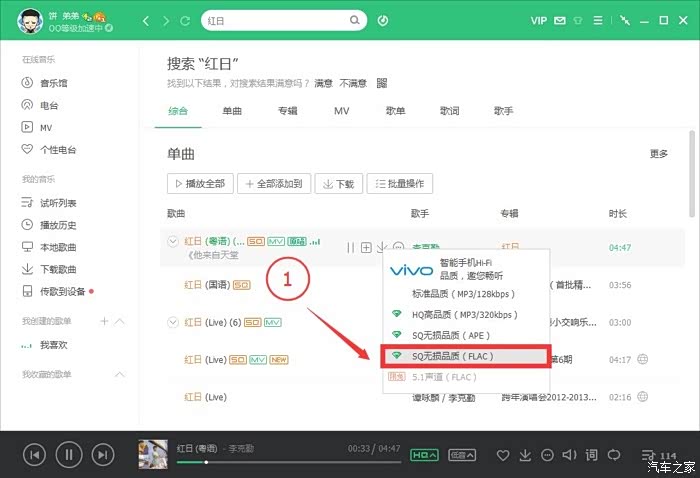700x478 pixels.
Task: Skip to the next track
Action: point(102,455)
